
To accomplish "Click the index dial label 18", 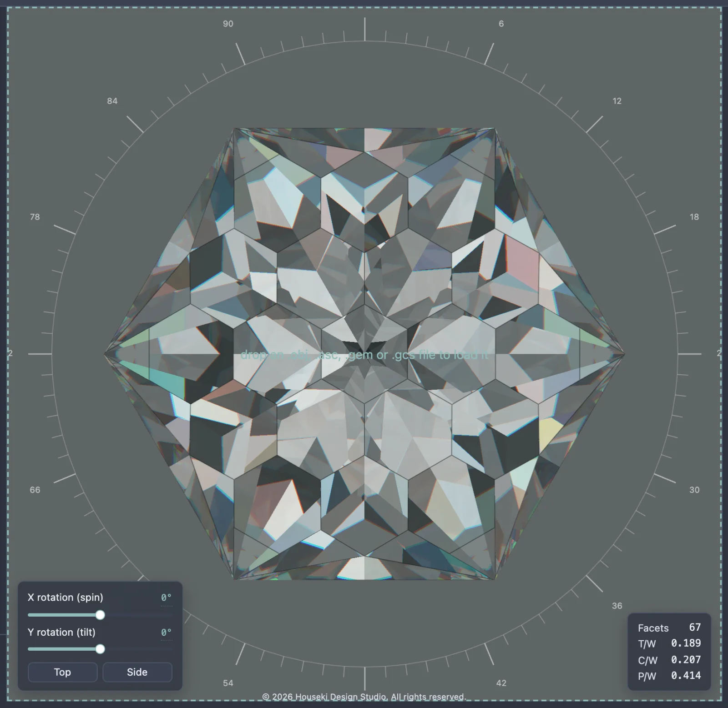I will pyautogui.click(x=694, y=217).
